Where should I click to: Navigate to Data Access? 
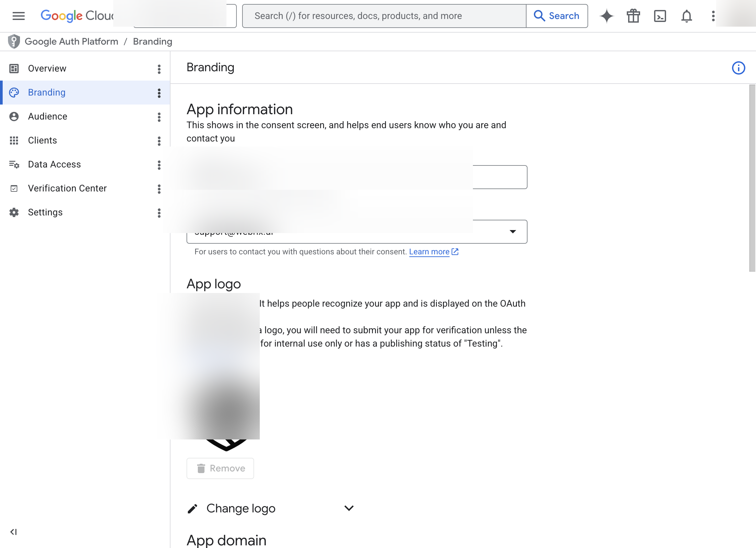(85, 164)
